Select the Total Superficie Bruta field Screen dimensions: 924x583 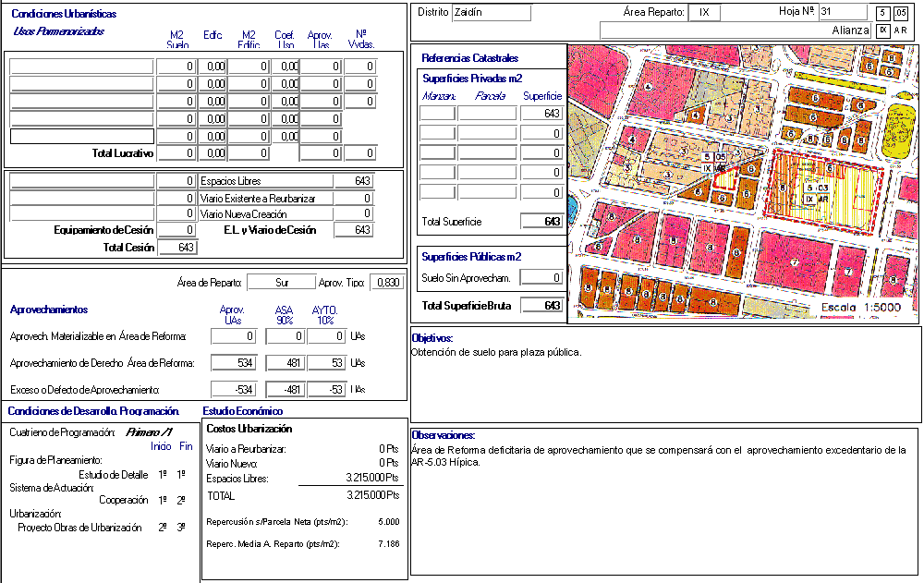[541, 306]
